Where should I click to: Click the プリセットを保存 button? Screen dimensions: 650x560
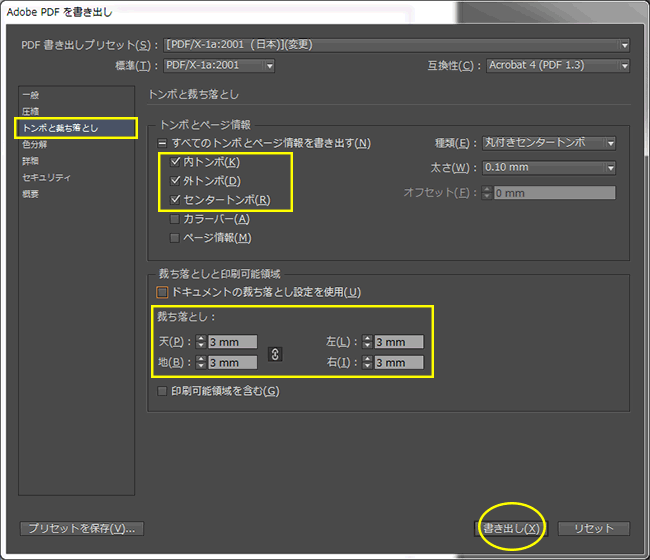pyautogui.click(x=82, y=528)
